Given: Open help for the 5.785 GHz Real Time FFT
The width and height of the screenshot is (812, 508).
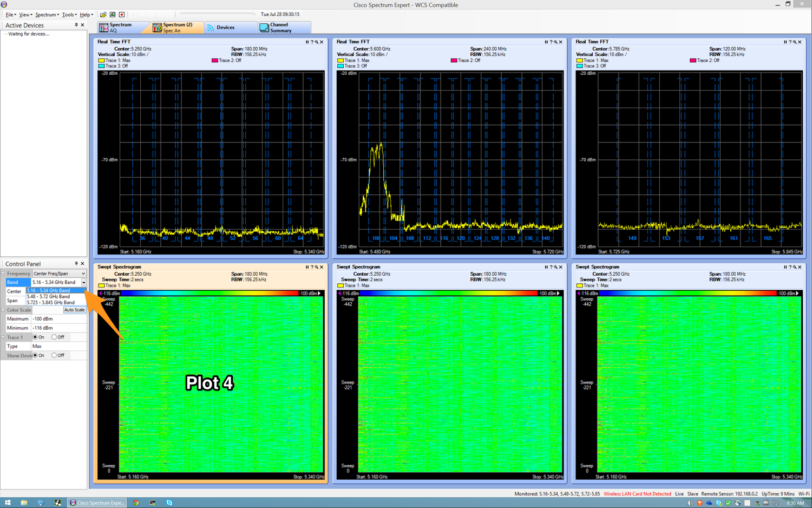Looking at the screenshot, I should point(790,42).
